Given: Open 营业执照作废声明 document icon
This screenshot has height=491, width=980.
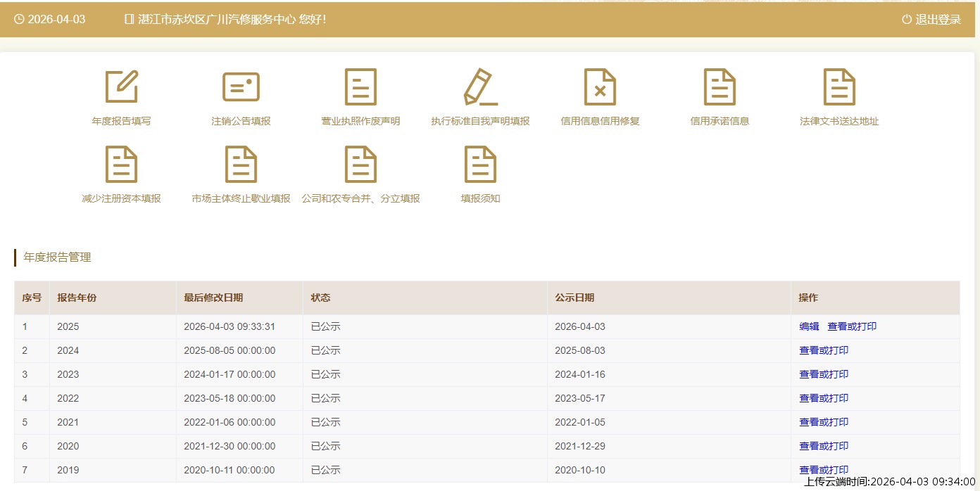Looking at the screenshot, I should 360,87.
